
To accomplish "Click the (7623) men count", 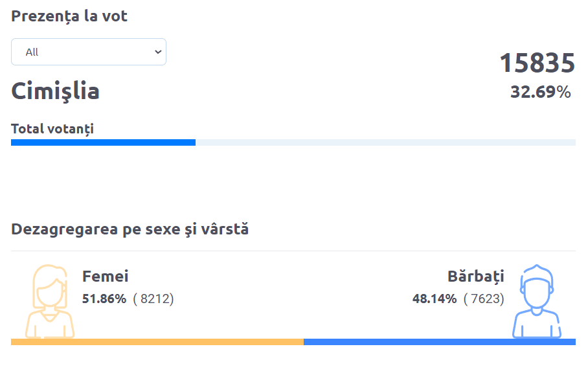I will pyautogui.click(x=484, y=299).
